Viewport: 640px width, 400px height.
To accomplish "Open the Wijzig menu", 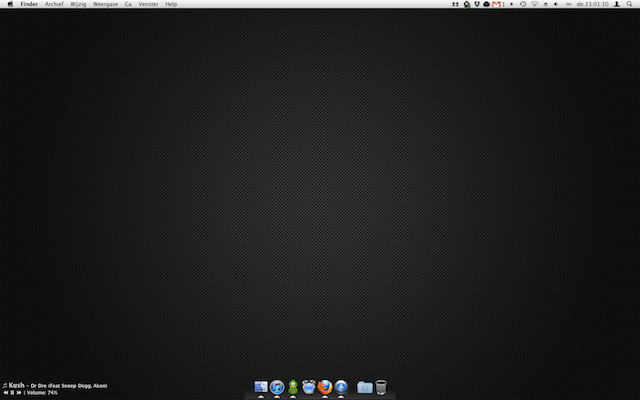I will pyautogui.click(x=78, y=4).
